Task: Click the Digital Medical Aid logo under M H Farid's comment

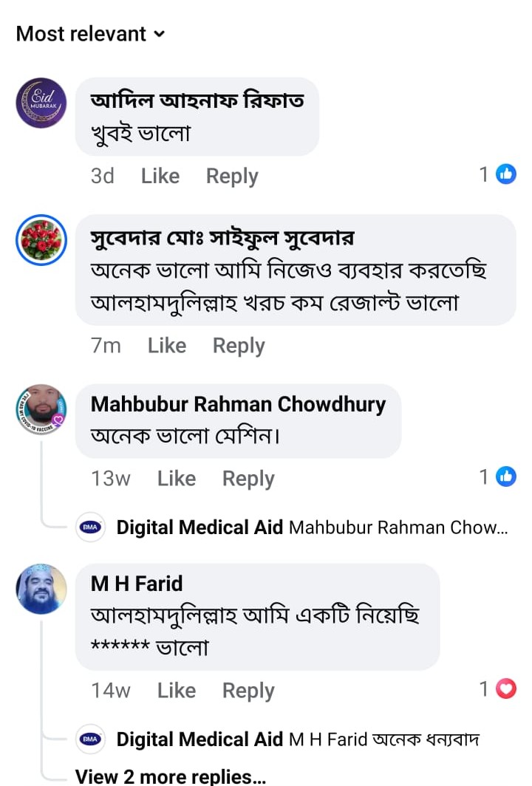Action: [92, 739]
